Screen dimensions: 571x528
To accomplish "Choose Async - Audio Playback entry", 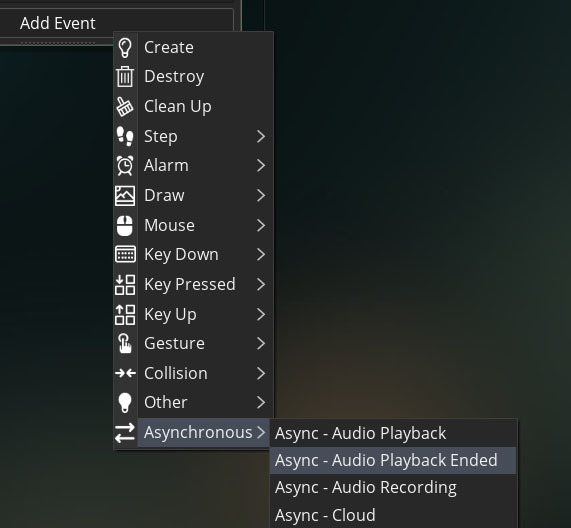I will [x=393, y=433].
